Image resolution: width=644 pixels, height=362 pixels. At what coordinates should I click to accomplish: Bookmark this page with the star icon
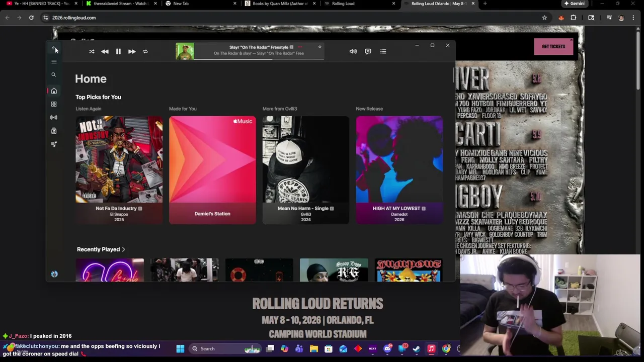544,18
